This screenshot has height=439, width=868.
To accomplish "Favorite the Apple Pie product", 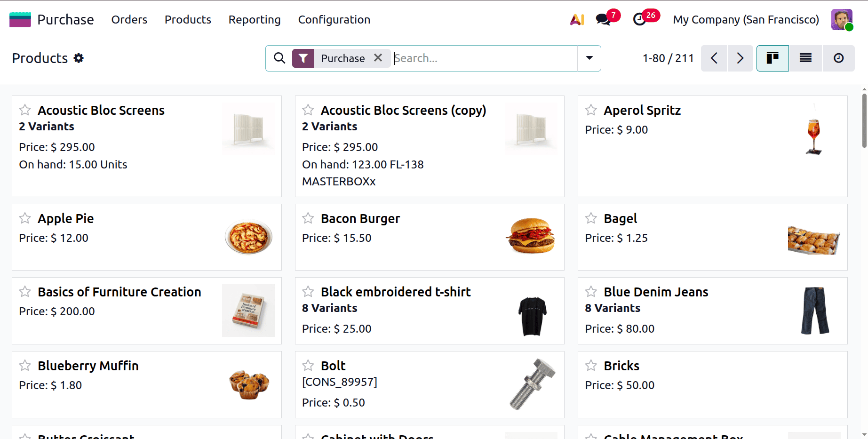I will (25, 218).
